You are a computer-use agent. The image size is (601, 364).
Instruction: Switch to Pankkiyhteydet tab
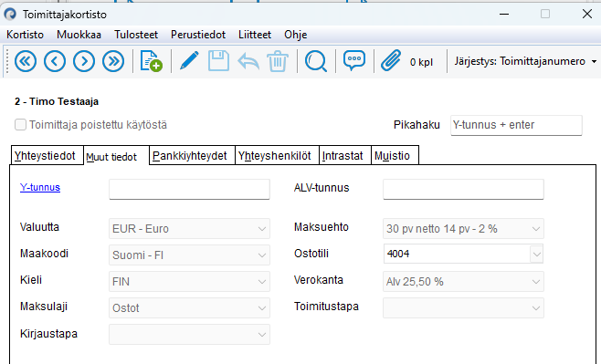click(190, 156)
